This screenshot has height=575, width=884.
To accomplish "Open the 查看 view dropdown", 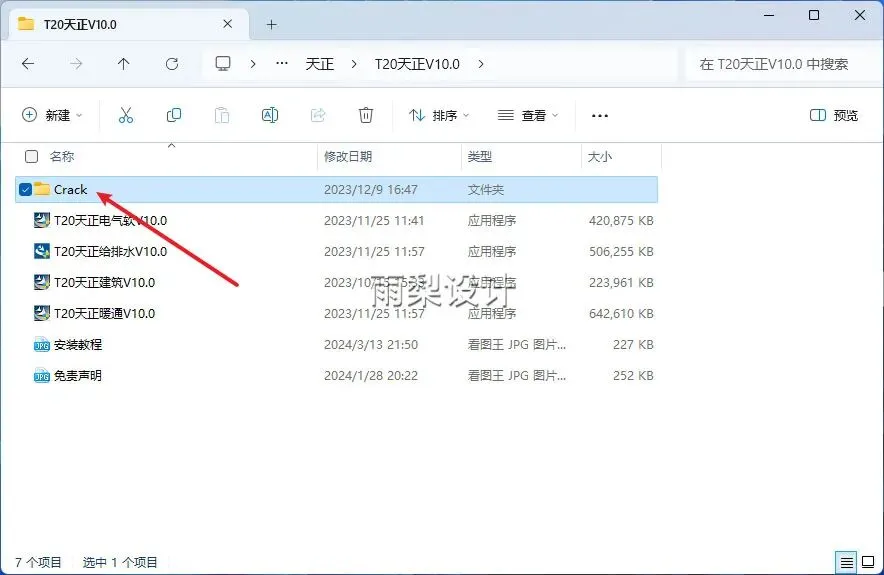I will [x=528, y=116].
